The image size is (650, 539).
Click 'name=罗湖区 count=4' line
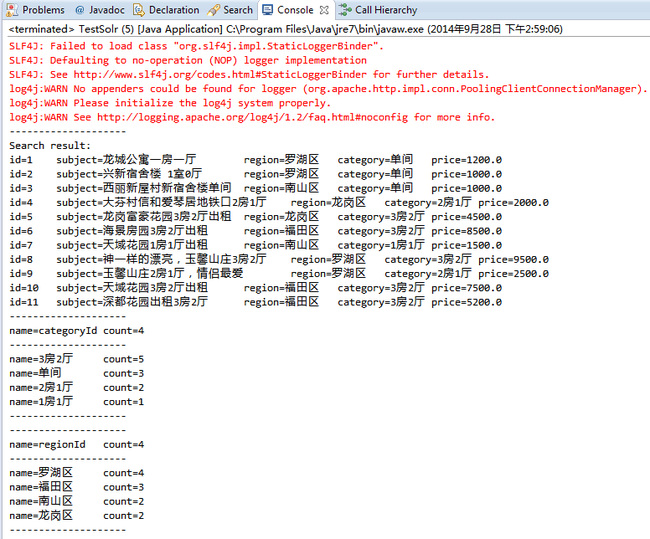tap(77, 473)
